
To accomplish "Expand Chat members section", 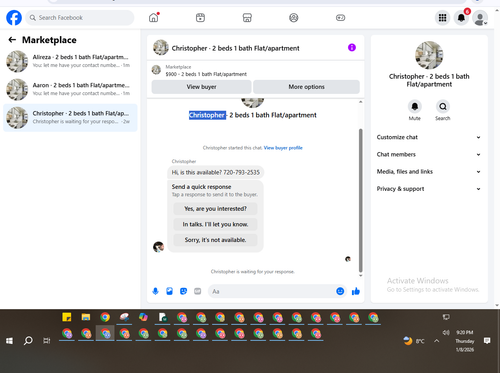I will (x=429, y=154).
